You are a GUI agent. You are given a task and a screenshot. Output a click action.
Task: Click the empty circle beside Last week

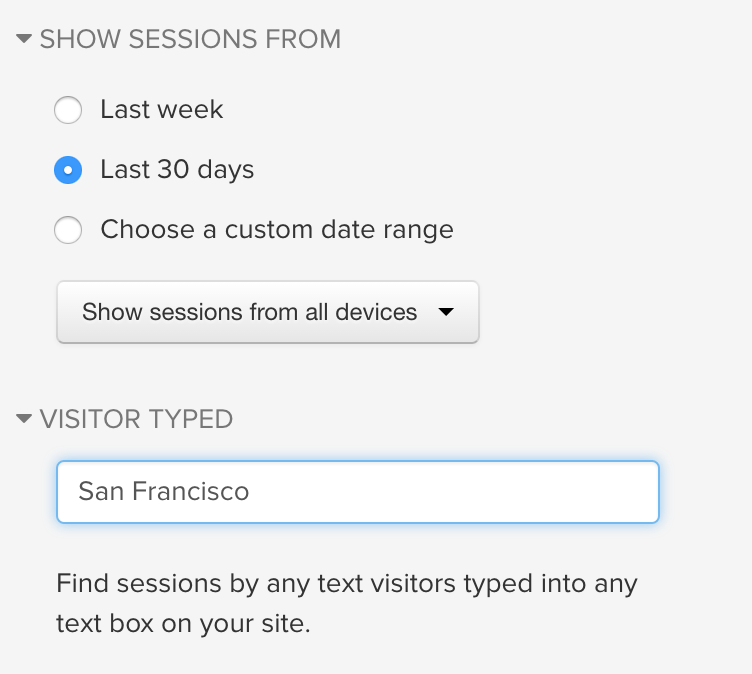click(68, 110)
